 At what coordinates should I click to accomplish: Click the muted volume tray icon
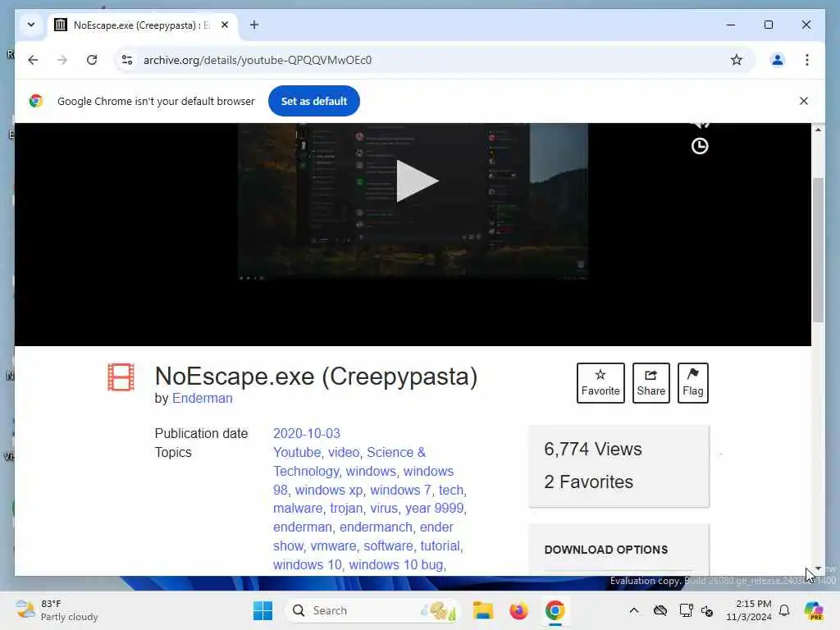pyautogui.click(x=707, y=610)
